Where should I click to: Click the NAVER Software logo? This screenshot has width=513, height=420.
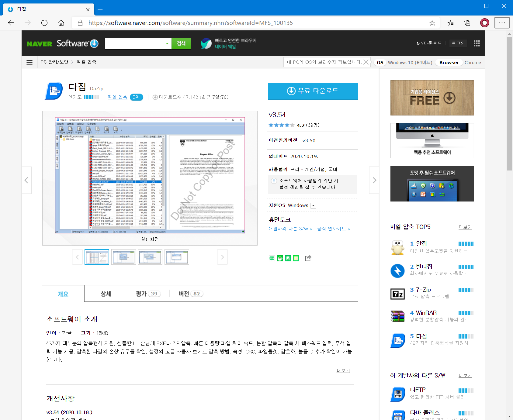click(62, 43)
